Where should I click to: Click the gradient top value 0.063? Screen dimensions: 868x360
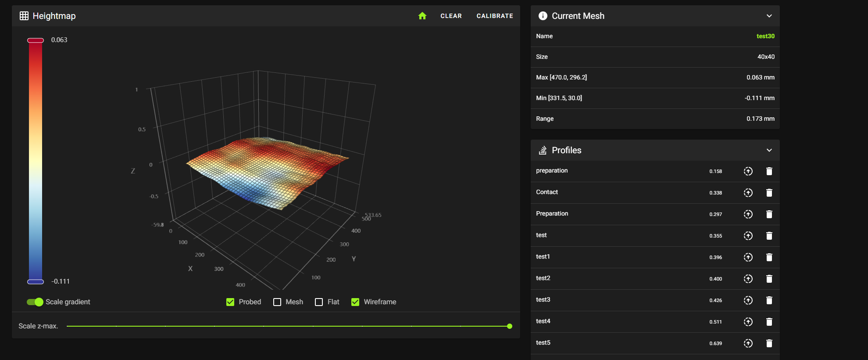click(59, 40)
